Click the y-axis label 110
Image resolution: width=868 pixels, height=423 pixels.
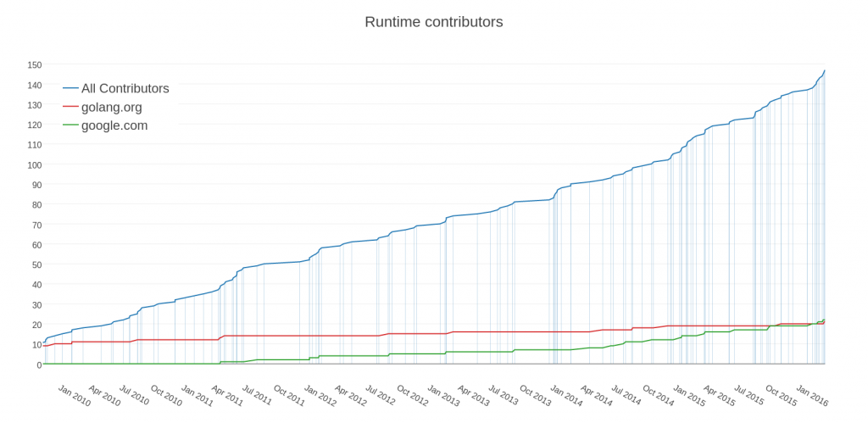point(34,144)
